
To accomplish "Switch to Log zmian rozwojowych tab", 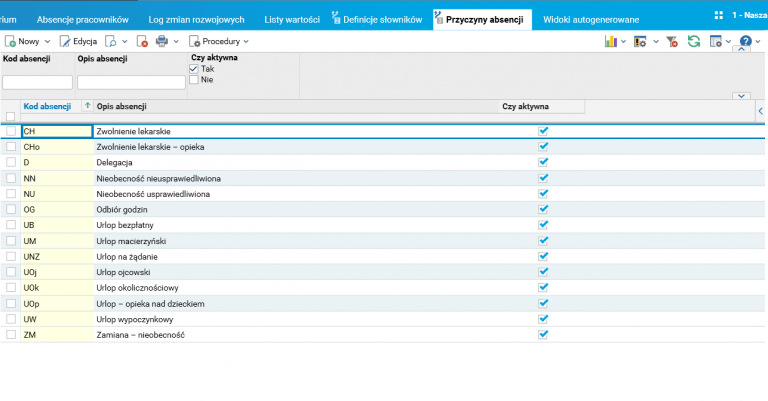I will tap(196, 20).
